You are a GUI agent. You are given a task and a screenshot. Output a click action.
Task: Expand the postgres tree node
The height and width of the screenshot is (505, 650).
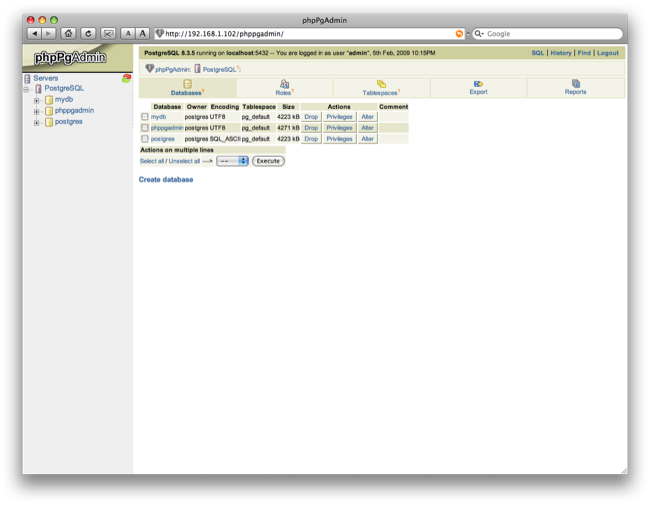click(x=36, y=123)
